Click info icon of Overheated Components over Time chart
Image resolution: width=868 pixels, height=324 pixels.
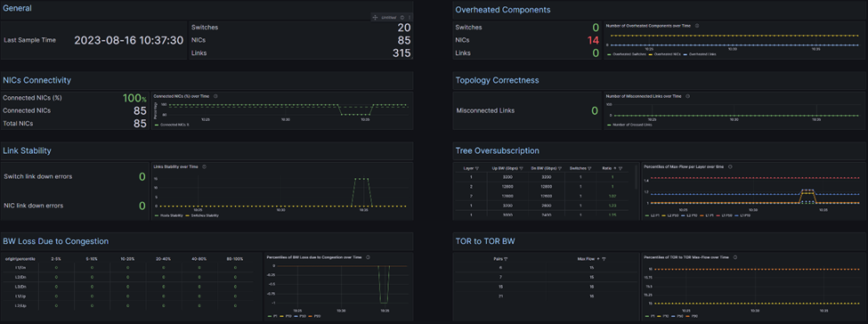point(696,26)
